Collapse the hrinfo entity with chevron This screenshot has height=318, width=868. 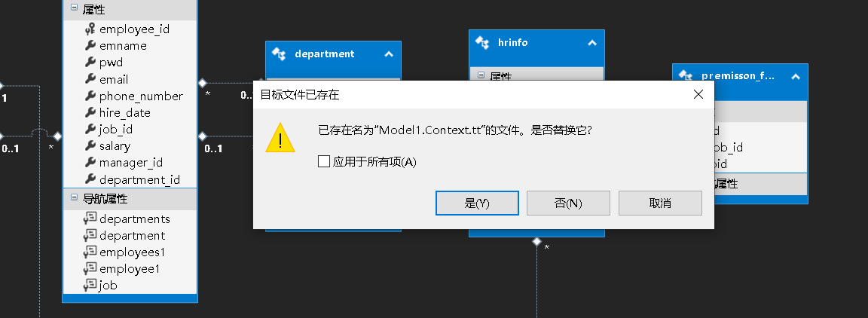tap(592, 43)
